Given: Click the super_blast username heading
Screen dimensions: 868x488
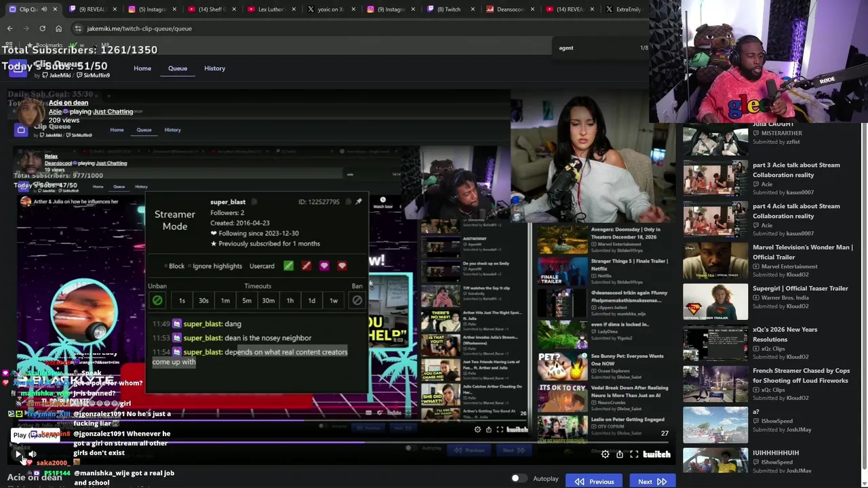Looking at the screenshot, I should click(x=228, y=201).
